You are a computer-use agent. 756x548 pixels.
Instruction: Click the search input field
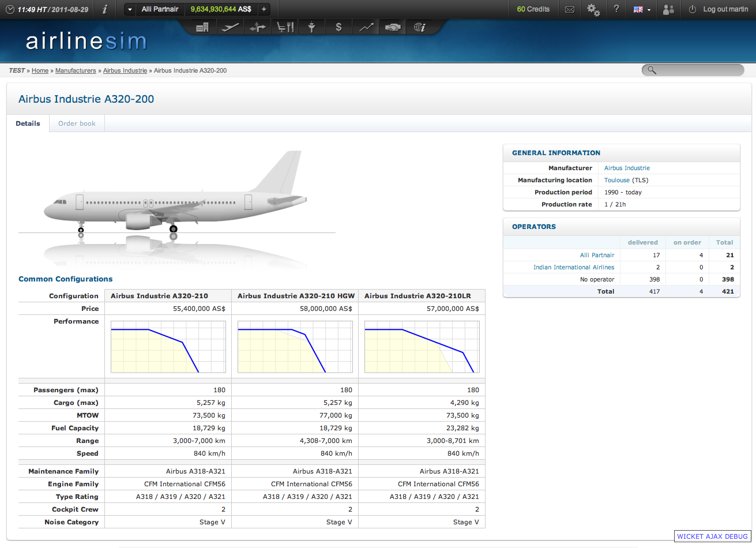[693, 70]
